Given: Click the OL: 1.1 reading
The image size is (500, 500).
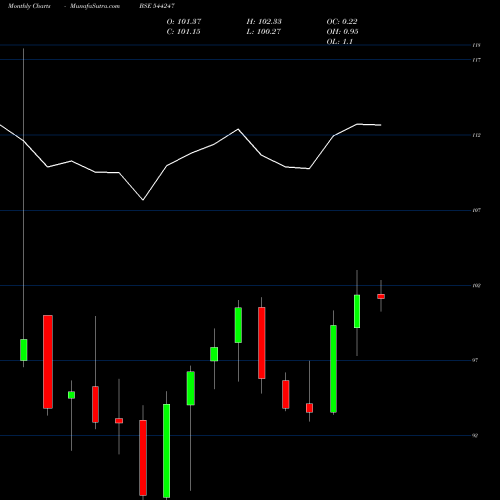Looking at the screenshot, I should pos(340,42).
